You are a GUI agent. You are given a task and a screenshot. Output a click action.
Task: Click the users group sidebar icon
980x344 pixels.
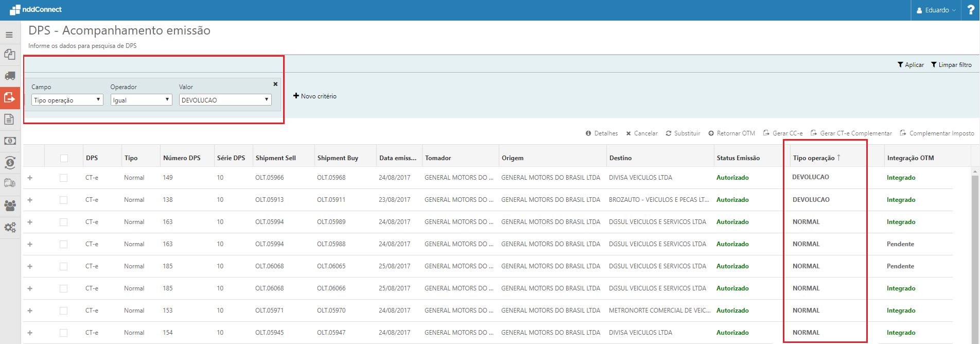(10, 205)
